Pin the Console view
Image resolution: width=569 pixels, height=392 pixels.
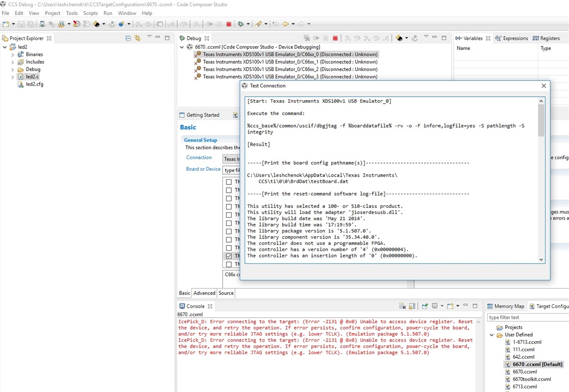click(x=425, y=306)
